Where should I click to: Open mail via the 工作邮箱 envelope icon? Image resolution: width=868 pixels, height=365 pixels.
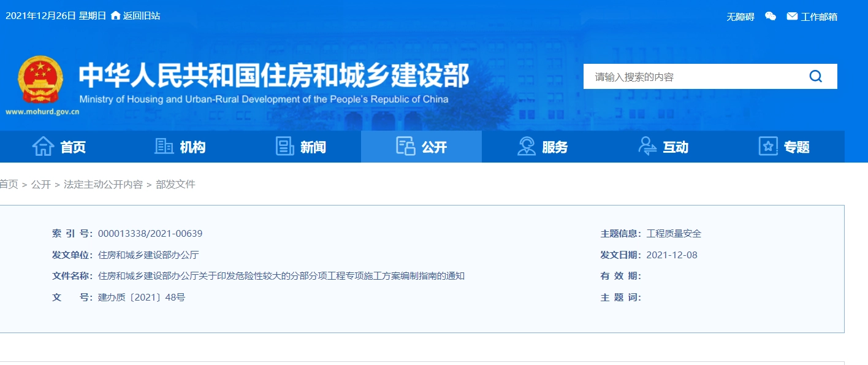click(791, 15)
